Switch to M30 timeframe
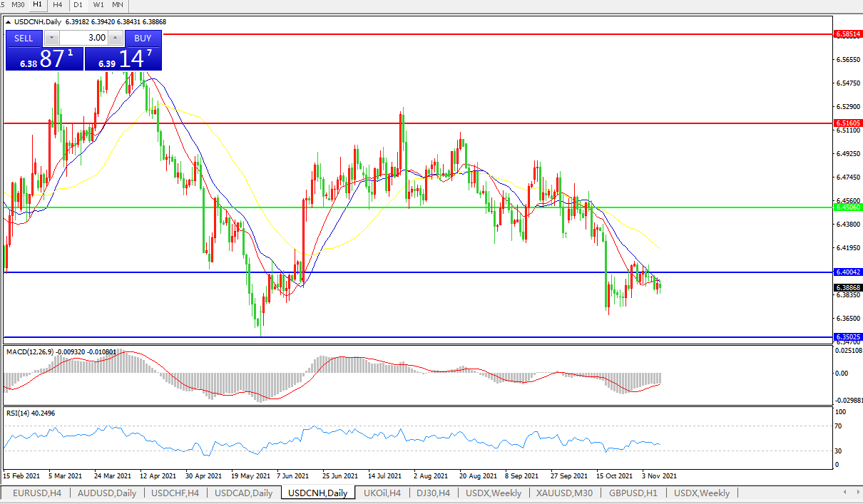This screenshot has width=863, height=504. [x=18, y=4]
